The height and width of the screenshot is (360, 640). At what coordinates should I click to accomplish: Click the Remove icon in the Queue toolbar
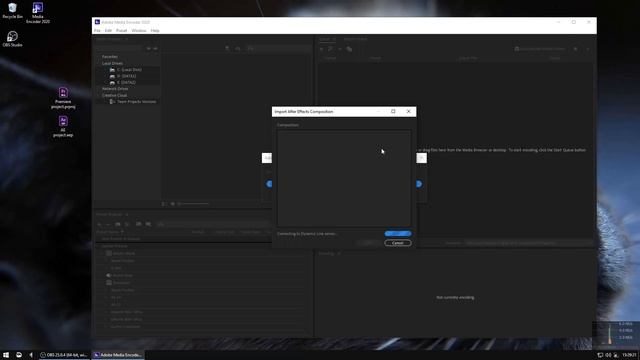340,49
